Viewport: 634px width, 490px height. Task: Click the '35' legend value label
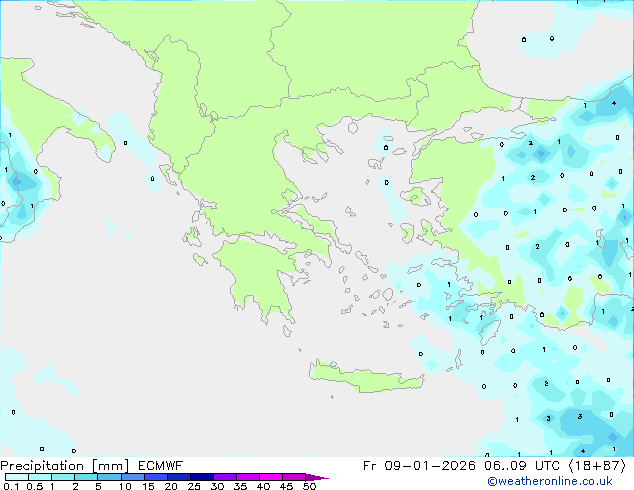(x=240, y=486)
